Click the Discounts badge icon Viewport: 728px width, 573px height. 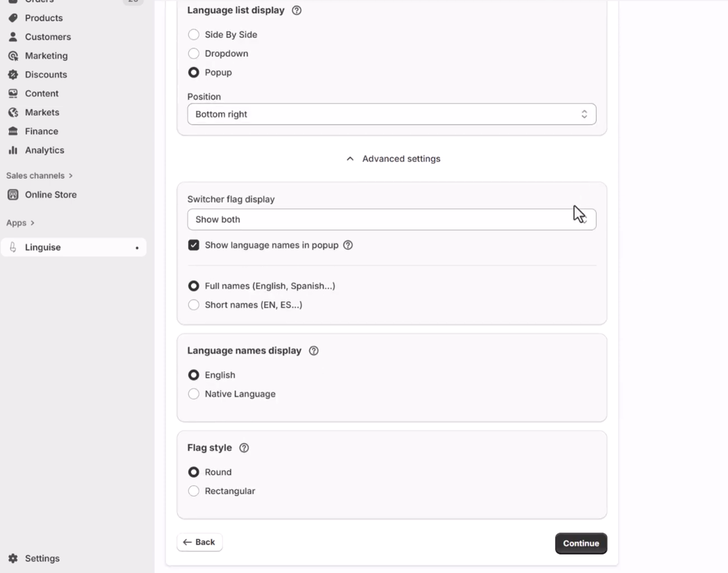(x=13, y=75)
